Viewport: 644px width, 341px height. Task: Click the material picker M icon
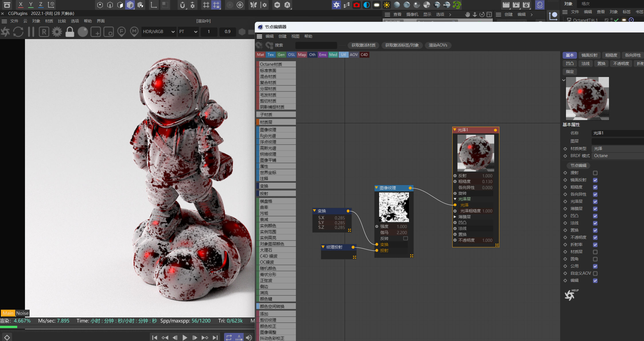coord(134,32)
